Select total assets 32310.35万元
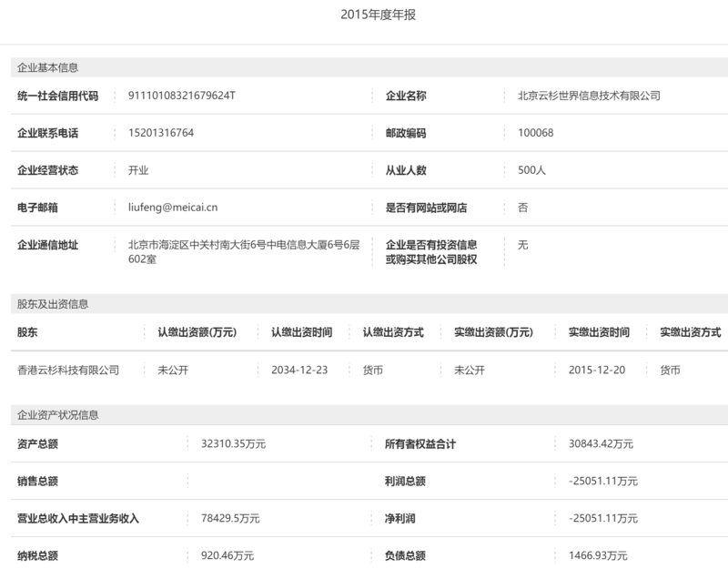 [233, 444]
